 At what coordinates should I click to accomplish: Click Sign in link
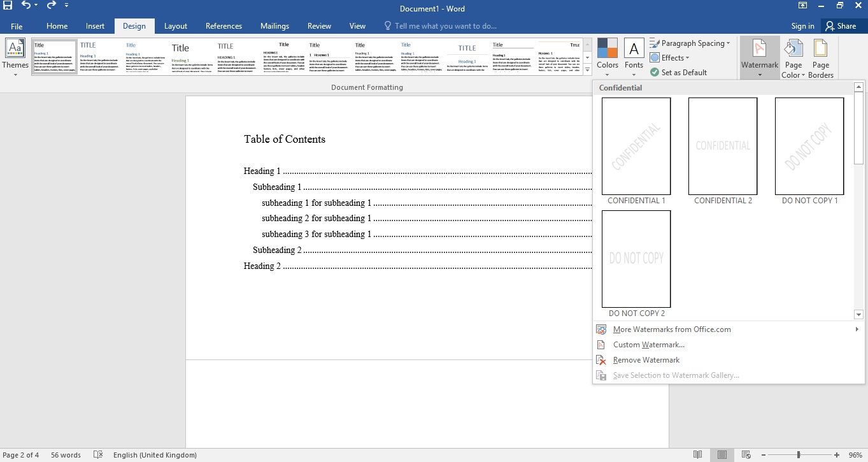[x=802, y=26]
